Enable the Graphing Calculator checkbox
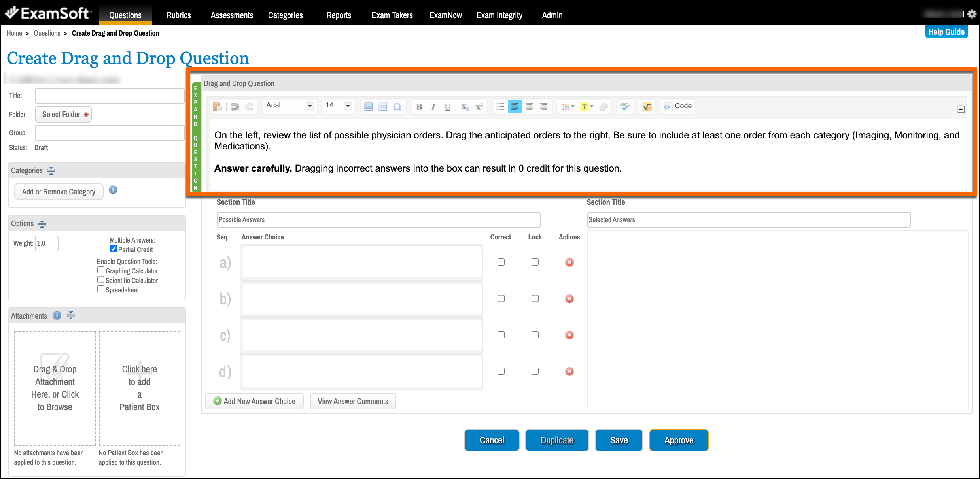980x479 pixels. coord(101,270)
